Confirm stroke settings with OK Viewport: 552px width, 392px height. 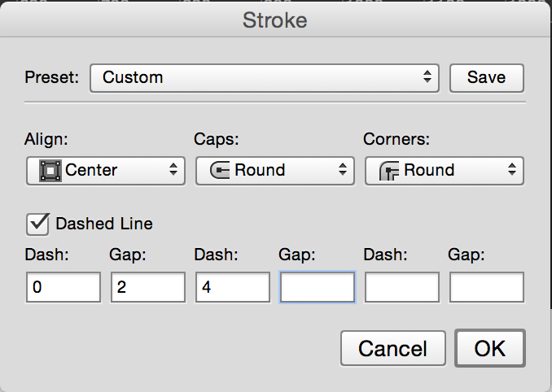pos(490,348)
